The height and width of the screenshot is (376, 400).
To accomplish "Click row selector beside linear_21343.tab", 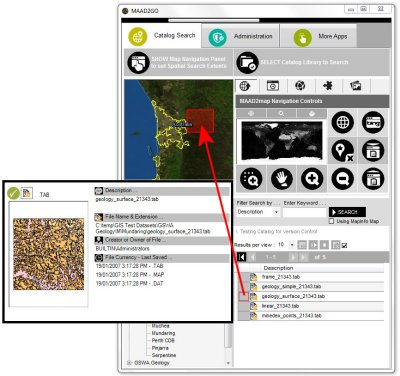I will [243, 306].
